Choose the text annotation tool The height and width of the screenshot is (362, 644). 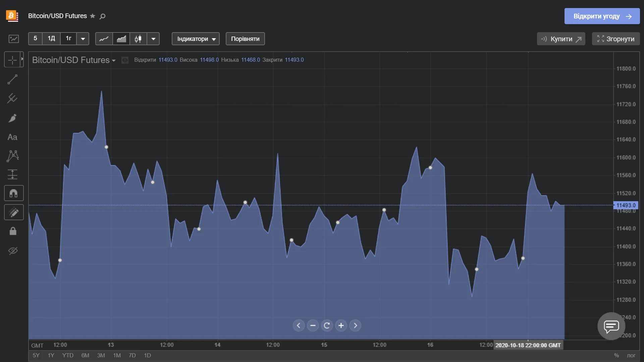(x=12, y=137)
